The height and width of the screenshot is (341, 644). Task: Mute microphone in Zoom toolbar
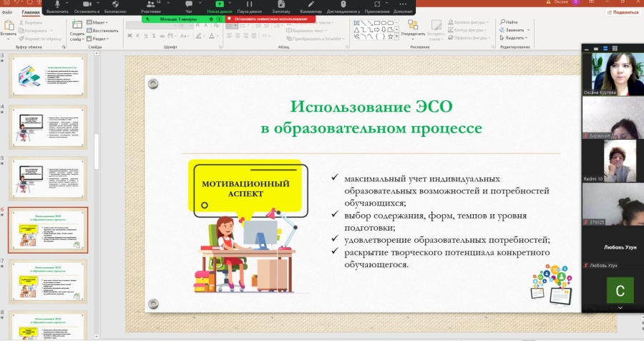(57, 6)
